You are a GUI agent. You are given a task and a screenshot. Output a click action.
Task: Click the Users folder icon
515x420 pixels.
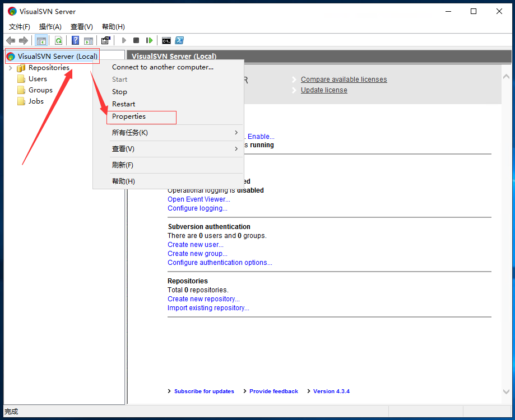(x=21, y=79)
